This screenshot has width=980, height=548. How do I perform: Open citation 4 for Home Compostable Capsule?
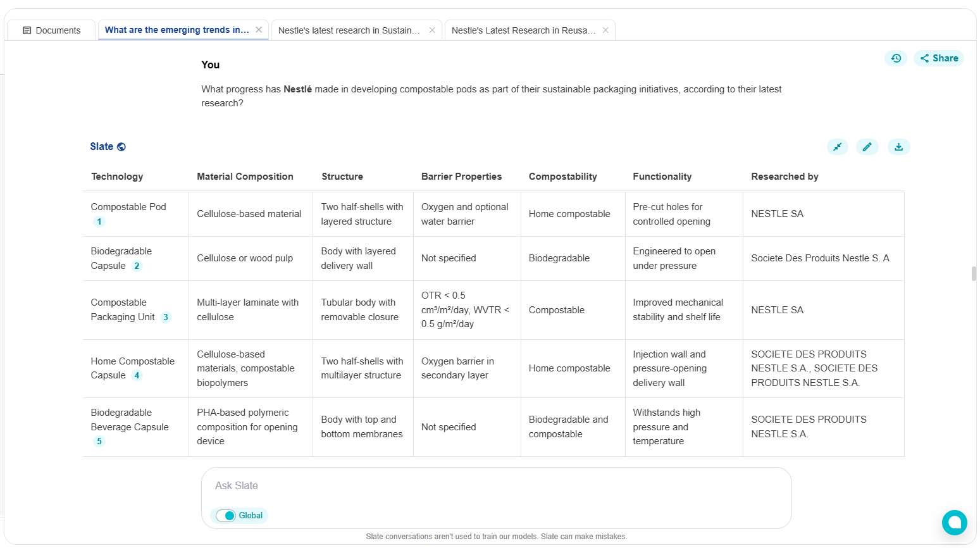[x=137, y=375]
